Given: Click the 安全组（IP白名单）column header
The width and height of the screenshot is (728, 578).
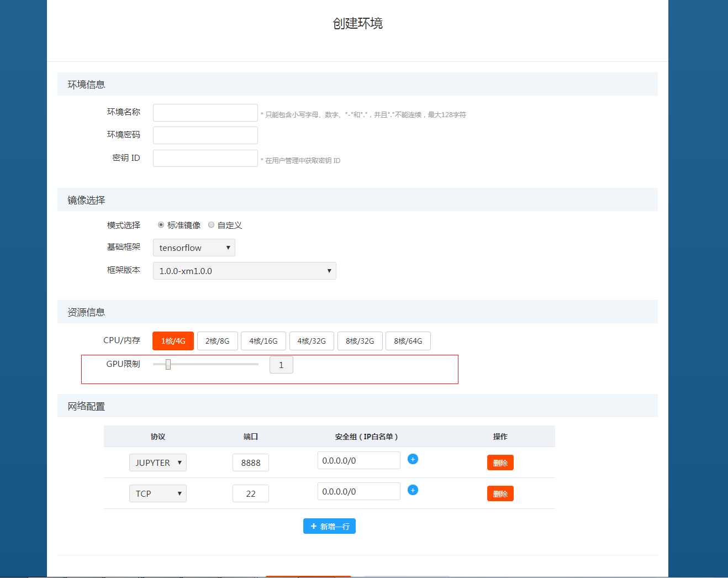Looking at the screenshot, I should pyautogui.click(x=366, y=437).
